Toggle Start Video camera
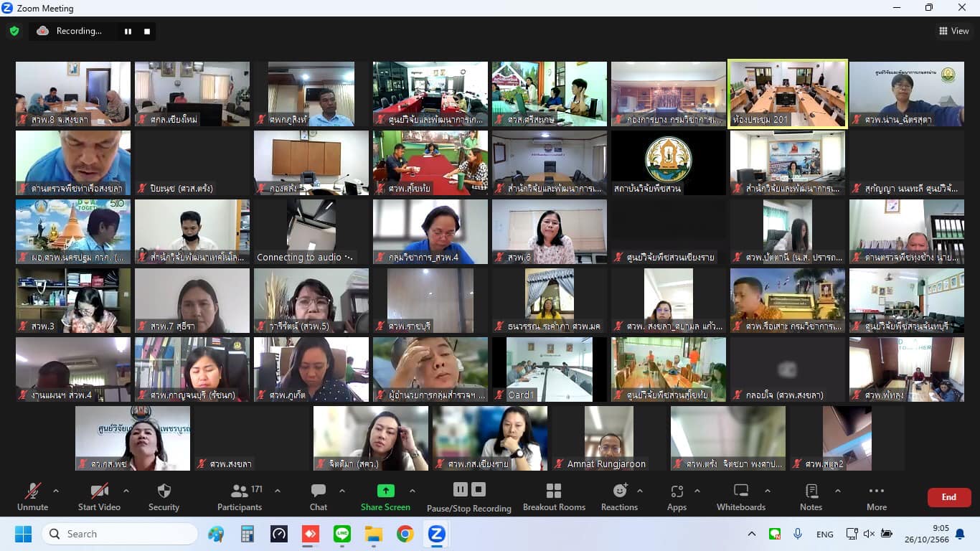 coord(99,497)
